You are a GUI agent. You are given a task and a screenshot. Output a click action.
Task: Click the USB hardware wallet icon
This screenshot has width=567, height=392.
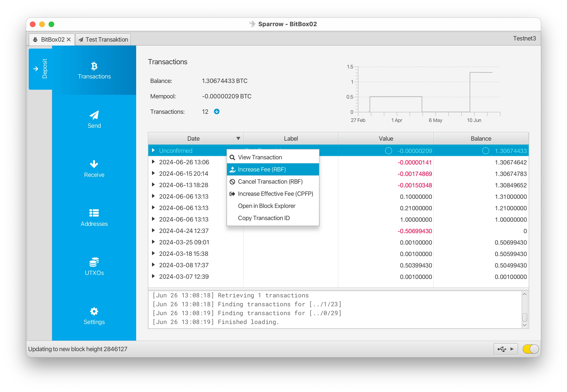tap(502, 349)
